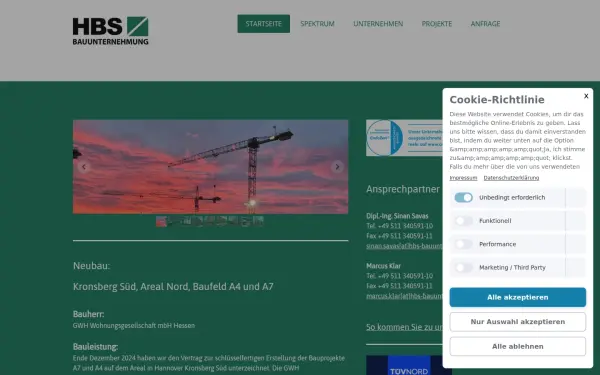Click Nur Auswahl akzeptieren button
The width and height of the screenshot is (600, 375).
click(x=517, y=322)
